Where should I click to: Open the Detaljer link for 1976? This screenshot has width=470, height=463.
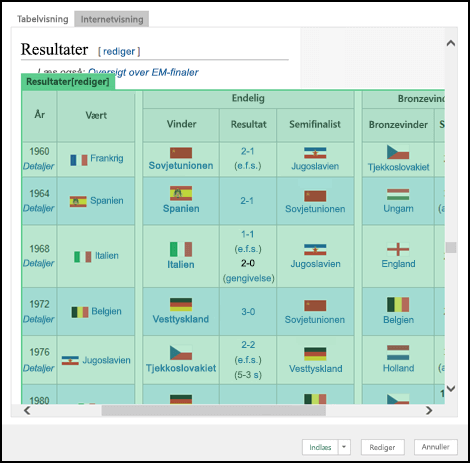pyautogui.click(x=39, y=368)
